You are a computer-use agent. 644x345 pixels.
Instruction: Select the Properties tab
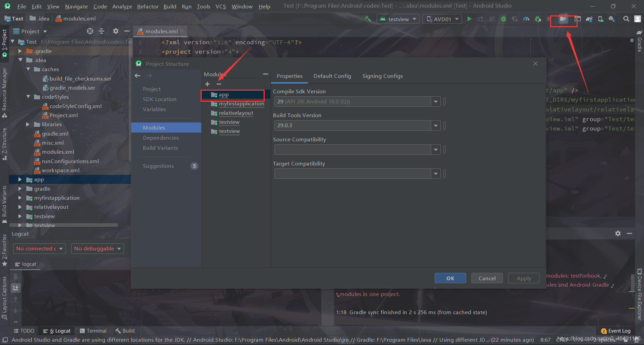coord(289,76)
